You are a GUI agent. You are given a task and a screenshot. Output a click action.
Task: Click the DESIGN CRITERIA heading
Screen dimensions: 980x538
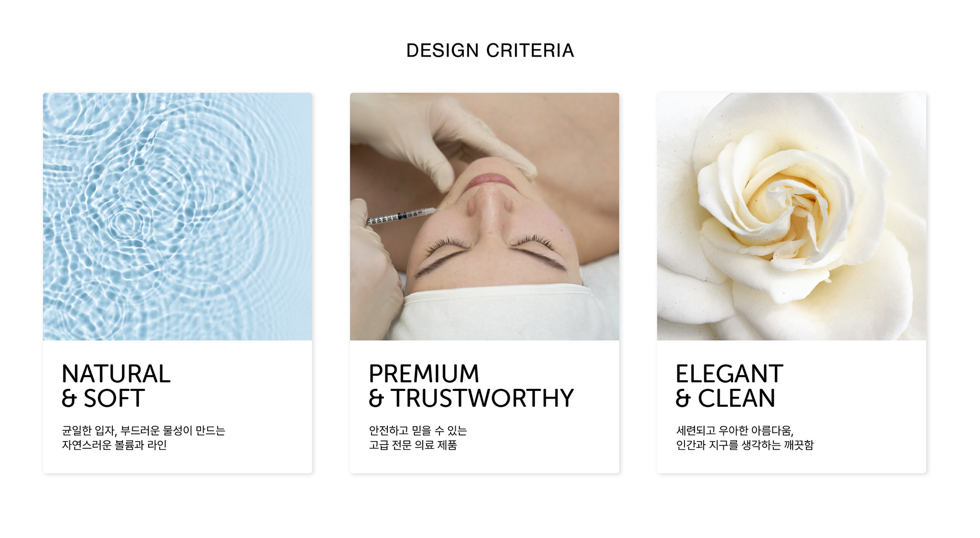point(490,51)
